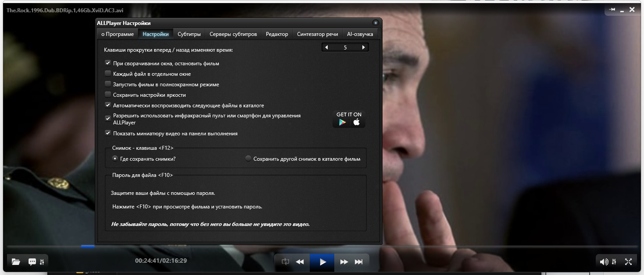
Task: Open the 'Синтезатор речи' tab
Action: pos(318,34)
